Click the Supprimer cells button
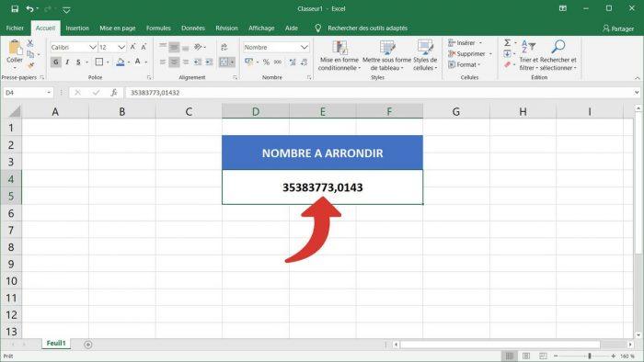The width and height of the screenshot is (644, 362). 470,53
